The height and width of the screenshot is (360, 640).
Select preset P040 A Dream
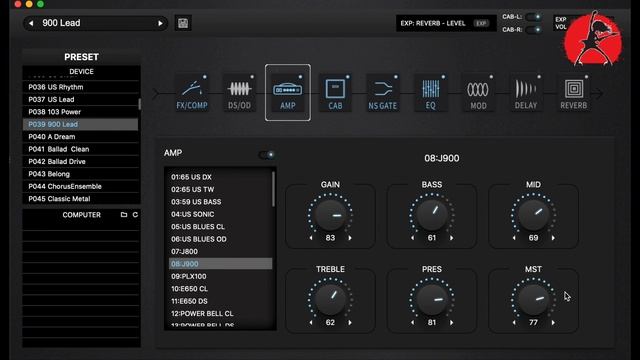[80, 137]
